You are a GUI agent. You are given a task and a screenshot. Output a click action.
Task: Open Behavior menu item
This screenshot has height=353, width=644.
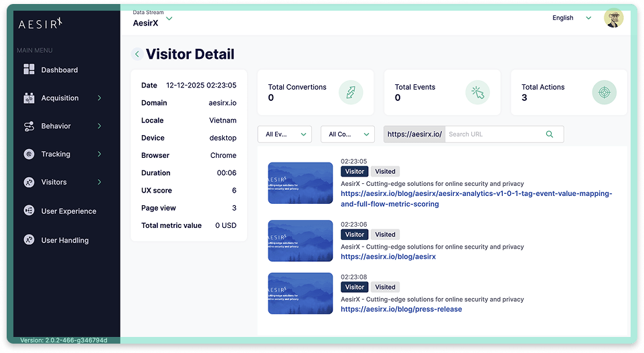[x=56, y=126]
